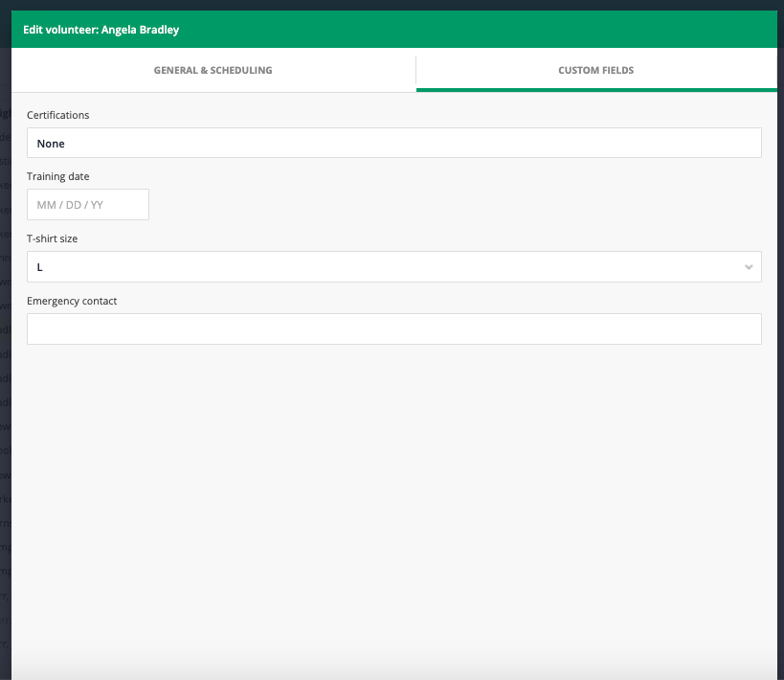Click the Training date input field
The height and width of the screenshot is (680, 784).
[x=88, y=205]
